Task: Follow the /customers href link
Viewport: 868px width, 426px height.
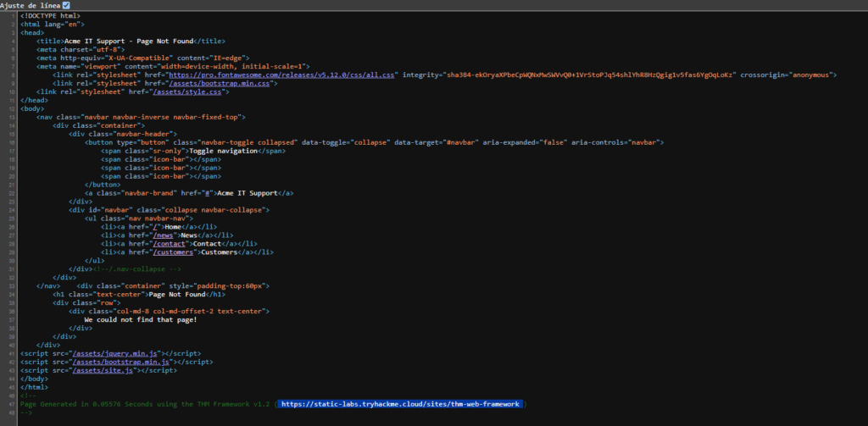Action: tap(174, 252)
